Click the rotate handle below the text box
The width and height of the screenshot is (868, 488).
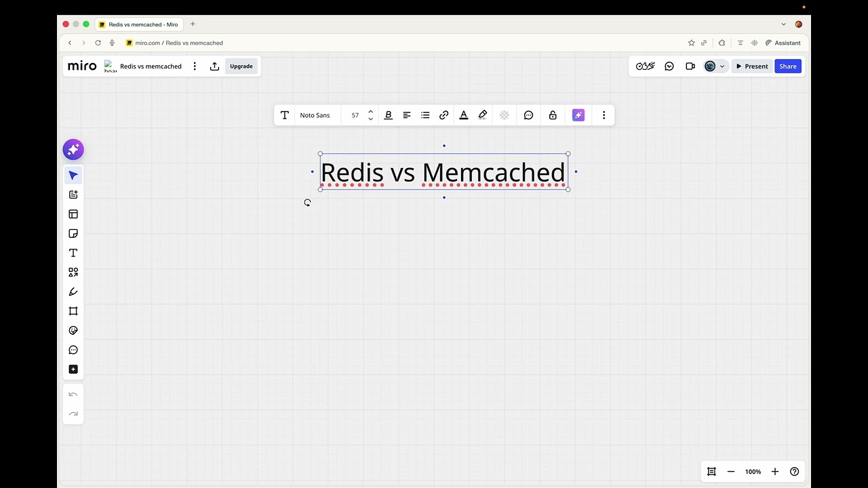click(x=308, y=203)
